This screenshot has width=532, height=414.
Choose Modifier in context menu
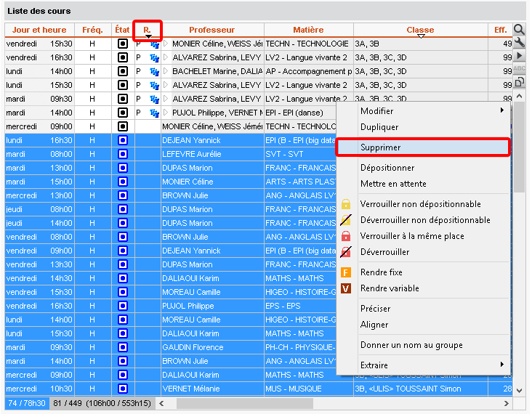[423, 111]
